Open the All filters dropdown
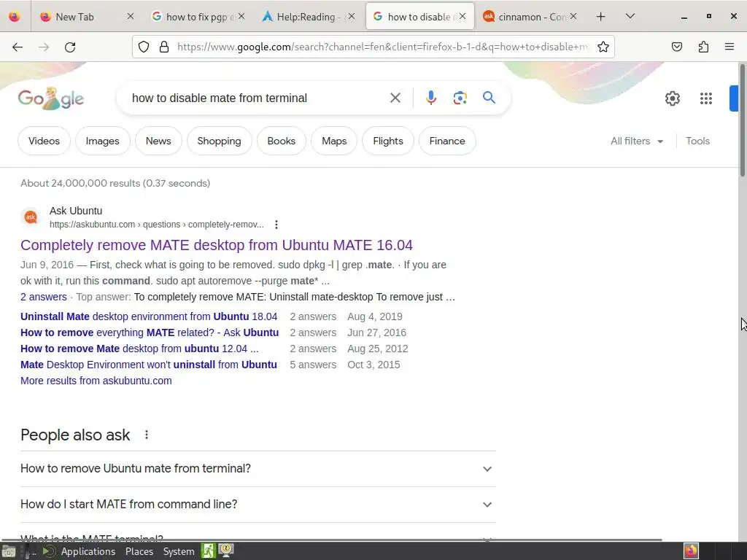Image resolution: width=747 pixels, height=560 pixels. pos(637,141)
